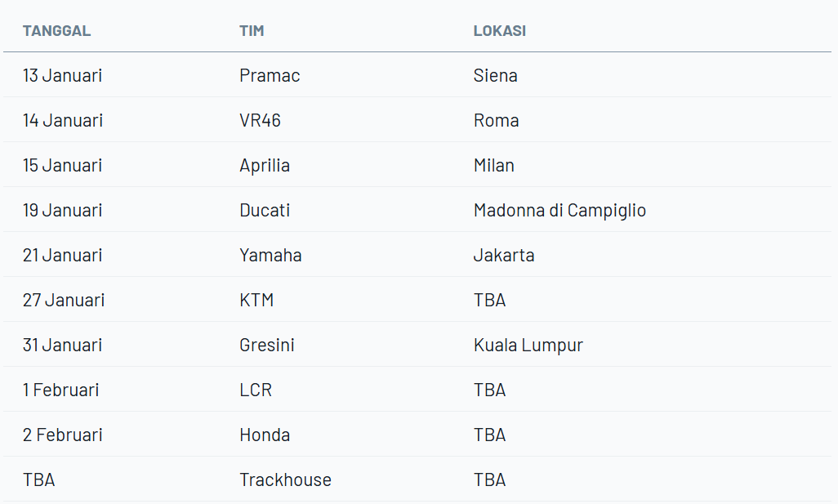Select Madonna di Campiglio location
Image resolution: width=838 pixels, height=504 pixels.
[559, 211]
